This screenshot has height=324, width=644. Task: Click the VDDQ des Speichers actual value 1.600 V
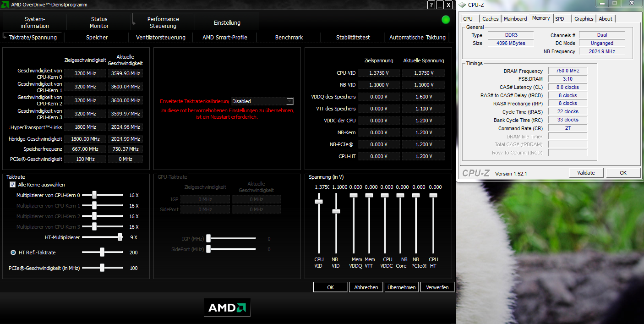click(423, 97)
